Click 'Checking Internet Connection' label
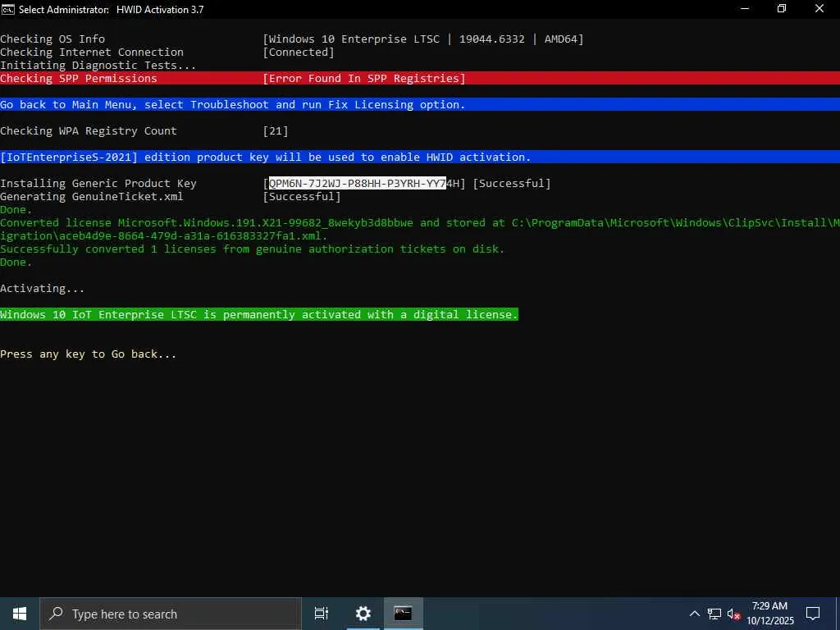This screenshot has height=630, width=840. pyautogui.click(x=92, y=52)
